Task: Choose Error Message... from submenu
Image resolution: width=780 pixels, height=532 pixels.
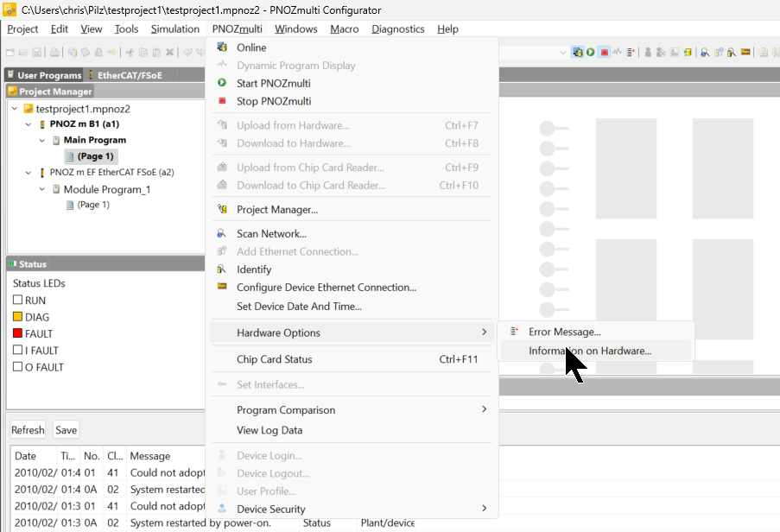Action: click(595, 332)
